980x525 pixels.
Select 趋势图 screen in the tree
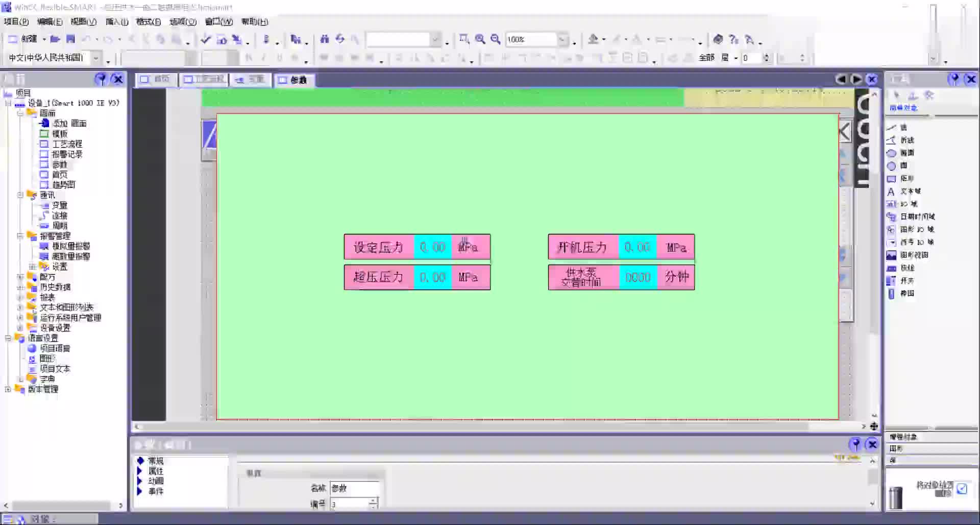(58, 184)
